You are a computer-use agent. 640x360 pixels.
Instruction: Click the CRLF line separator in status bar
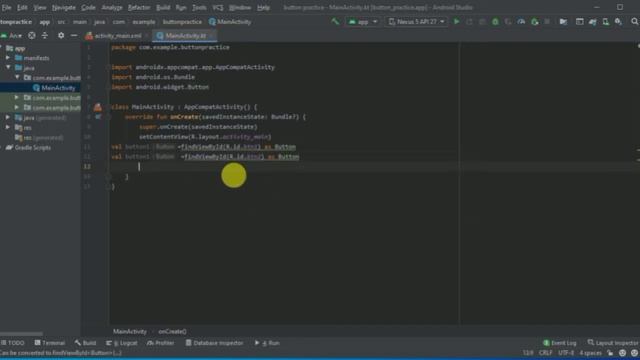tap(546, 353)
